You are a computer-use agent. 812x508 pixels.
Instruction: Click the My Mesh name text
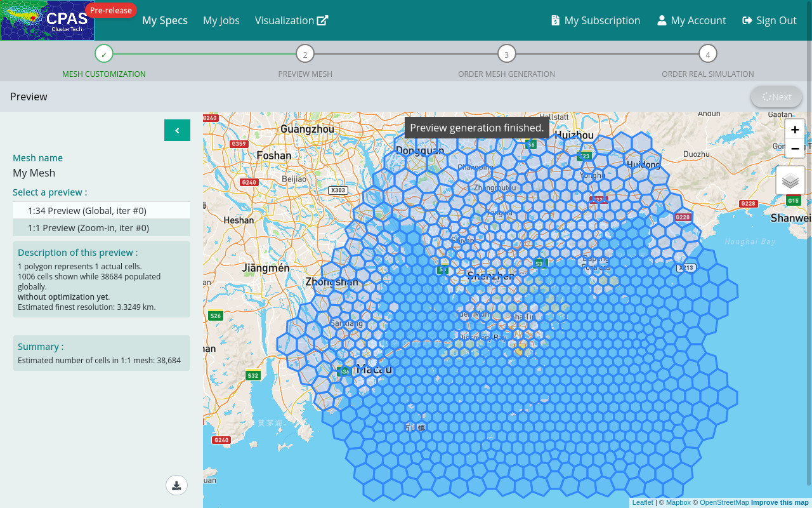34,173
